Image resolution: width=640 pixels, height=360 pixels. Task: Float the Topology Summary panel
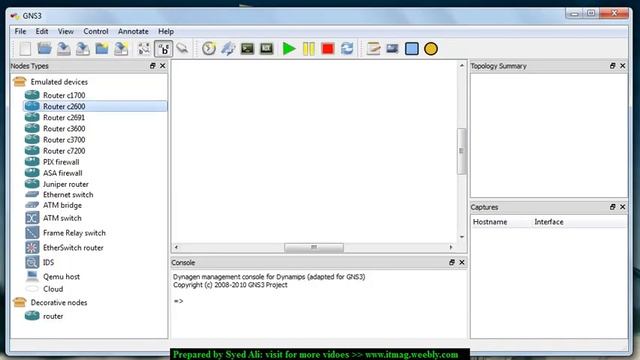pyautogui.click(x=613, y=66)
